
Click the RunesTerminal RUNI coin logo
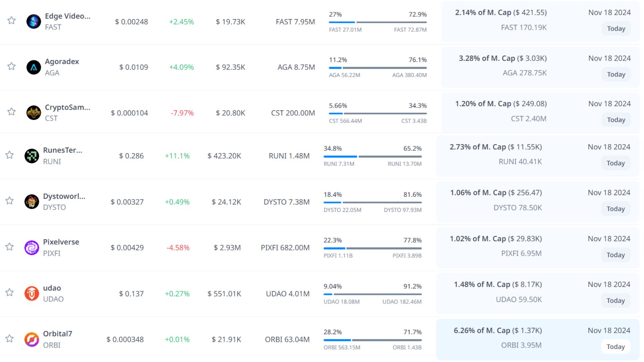32,156
